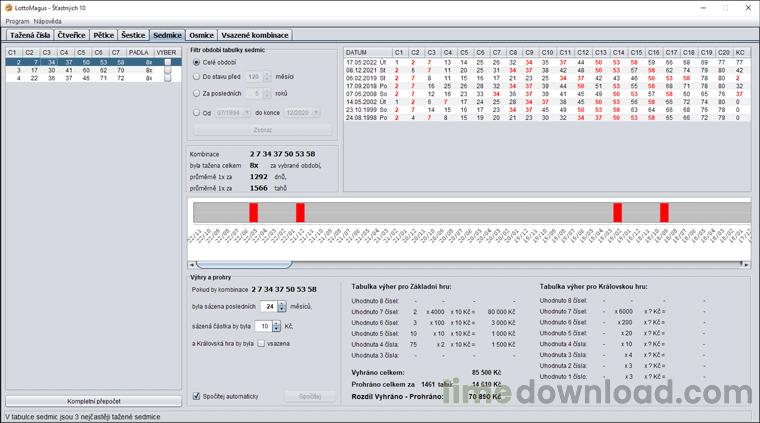Tick VYBER checkbox for row 3 17 30

[x=168, y=70]
